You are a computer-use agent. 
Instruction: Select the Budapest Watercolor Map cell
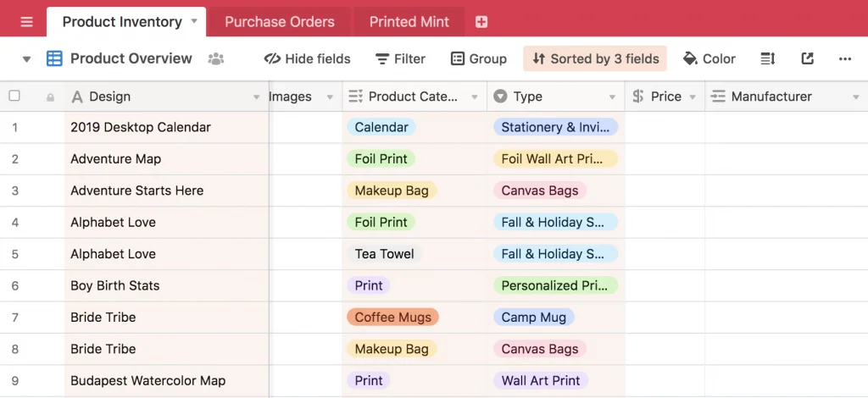(x=148, y=381)
